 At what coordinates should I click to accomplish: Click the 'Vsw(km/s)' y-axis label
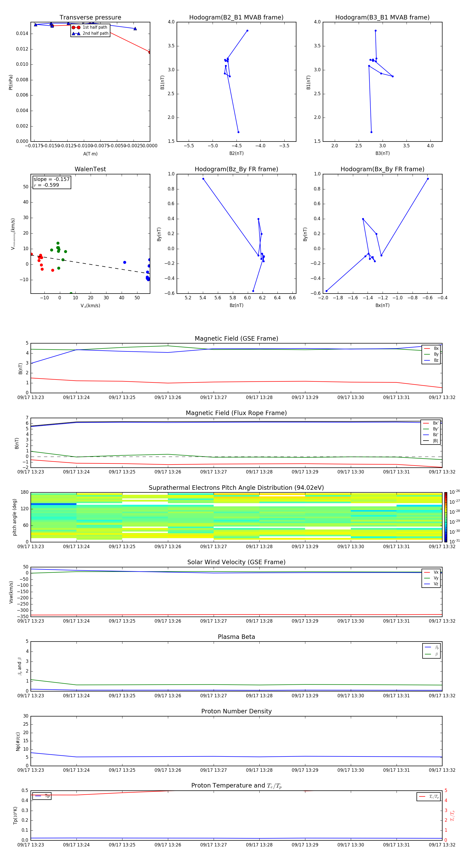pyautogui.click(x=11, y=592)
